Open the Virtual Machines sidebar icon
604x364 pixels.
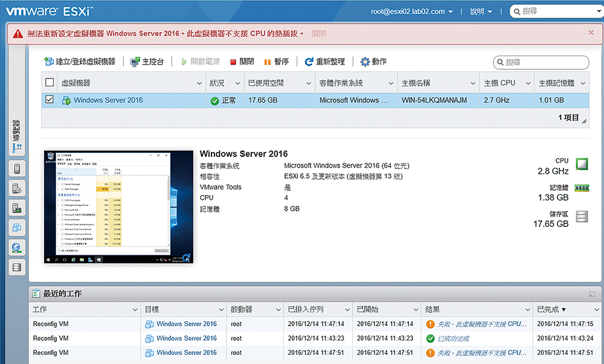tap(16, 228)
